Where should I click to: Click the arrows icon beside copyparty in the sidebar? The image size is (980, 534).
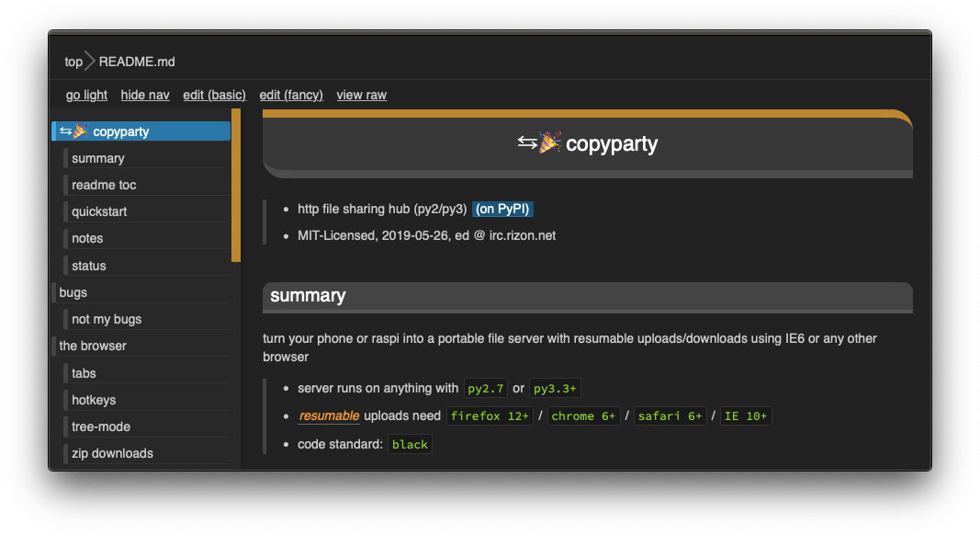click(x=65, y=131)
